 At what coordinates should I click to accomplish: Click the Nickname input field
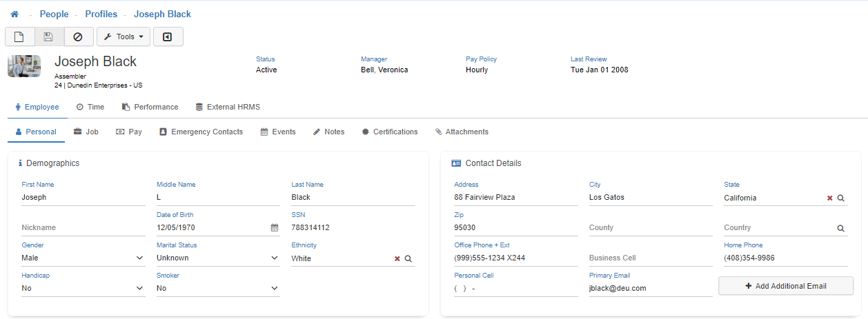pyautogui.click(x=83, y=227)
